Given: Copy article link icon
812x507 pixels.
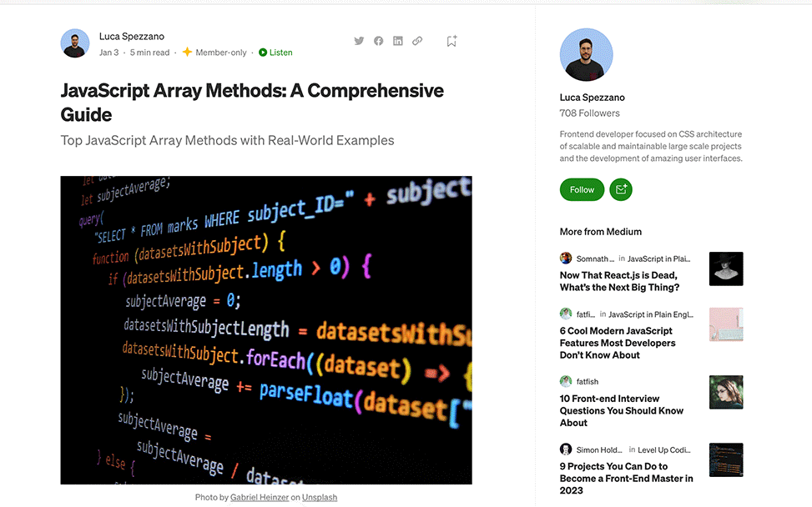Looking at the screenshot, I should [x=417, y=41].
